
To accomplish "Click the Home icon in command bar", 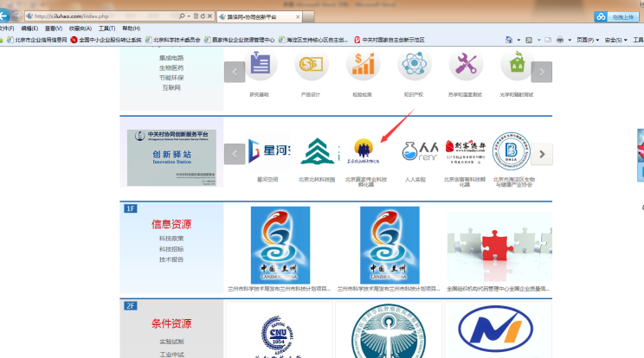I will tap(509, 40).
